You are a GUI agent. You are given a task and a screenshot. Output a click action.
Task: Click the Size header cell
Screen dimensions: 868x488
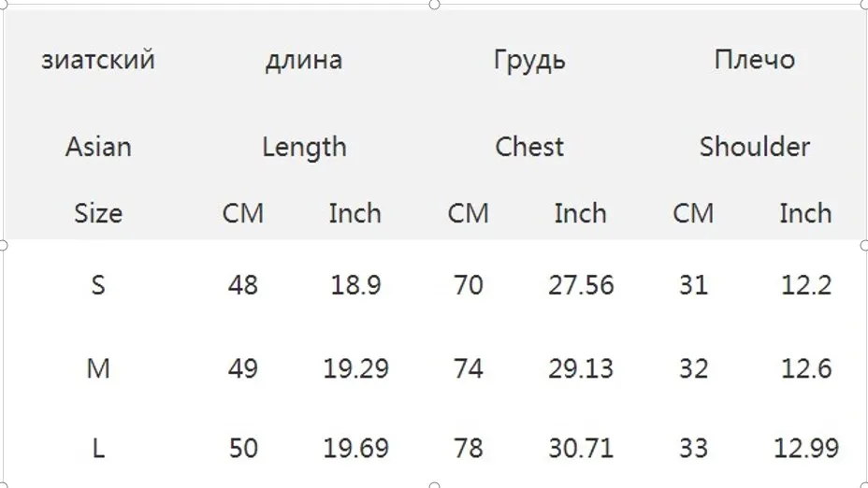[98, 213]
